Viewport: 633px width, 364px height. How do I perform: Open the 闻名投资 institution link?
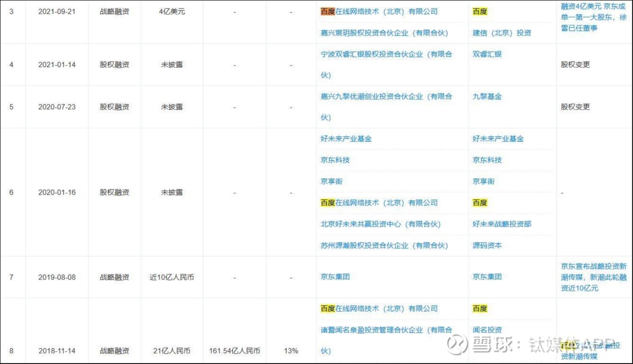[487, 330]
